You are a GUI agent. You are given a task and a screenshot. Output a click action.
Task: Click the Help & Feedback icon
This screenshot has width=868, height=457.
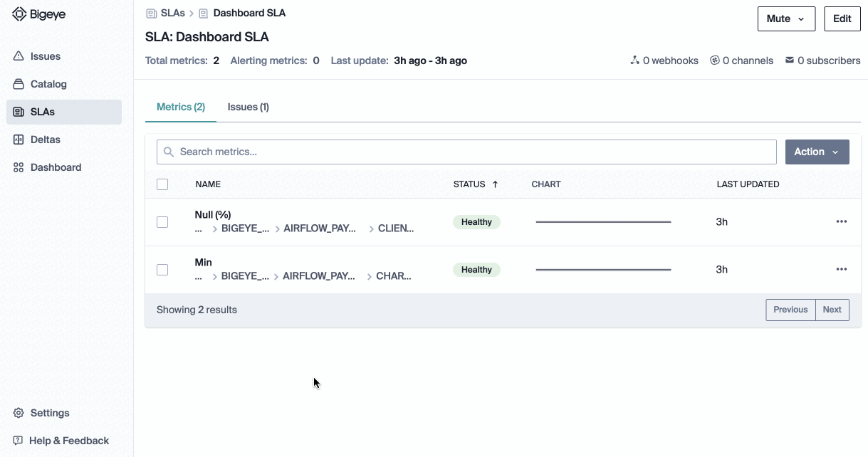19,441
